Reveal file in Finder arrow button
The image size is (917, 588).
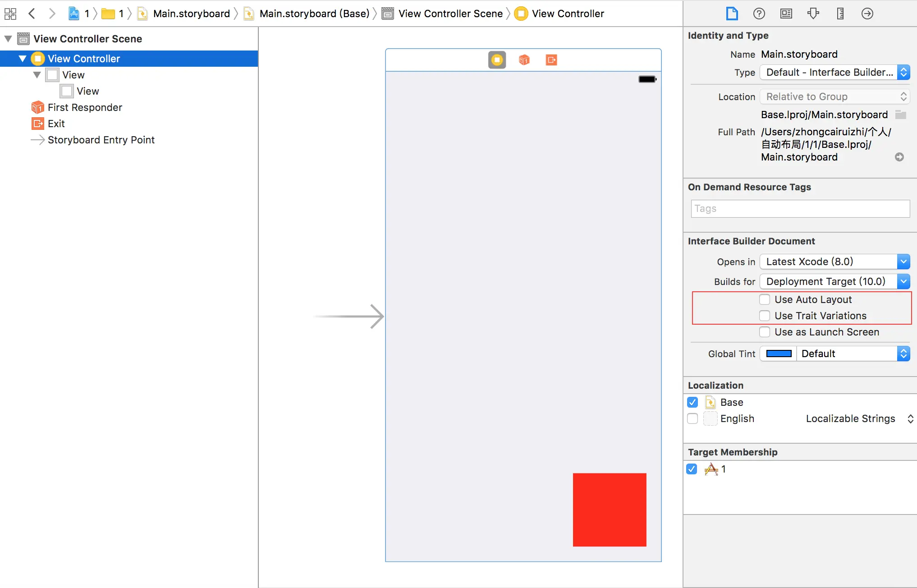pyautogui.click(x=899, y=157)
